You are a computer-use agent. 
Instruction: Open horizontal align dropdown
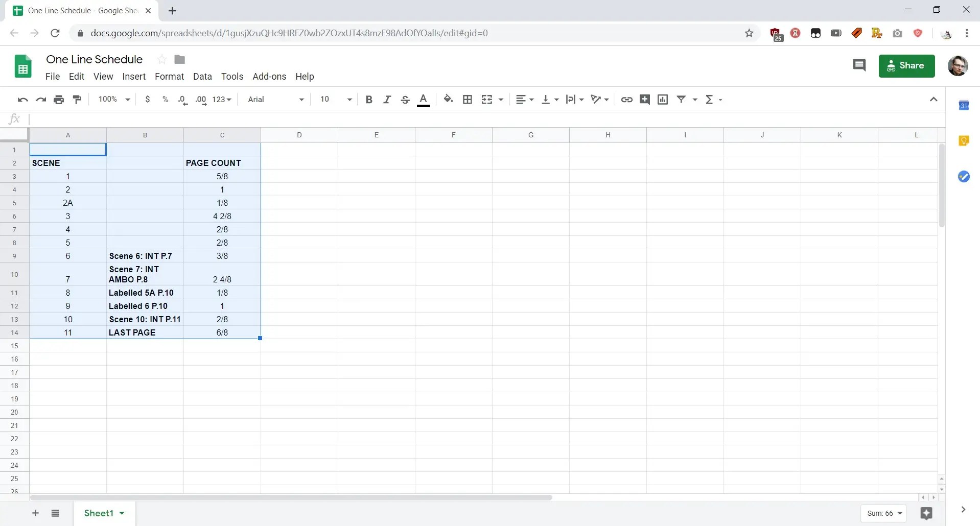click(x=524, y=100)
